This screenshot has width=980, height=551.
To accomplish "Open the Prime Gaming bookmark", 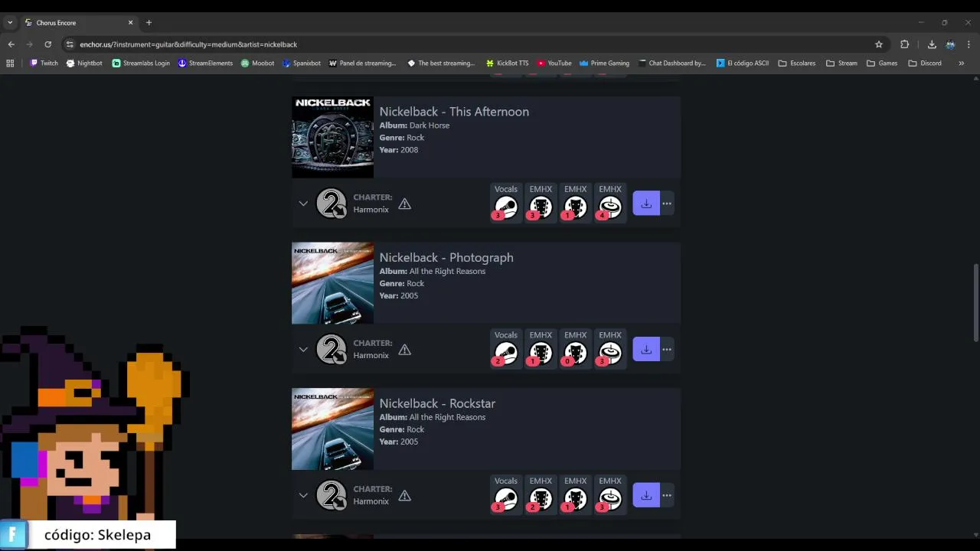I will 604,64.
